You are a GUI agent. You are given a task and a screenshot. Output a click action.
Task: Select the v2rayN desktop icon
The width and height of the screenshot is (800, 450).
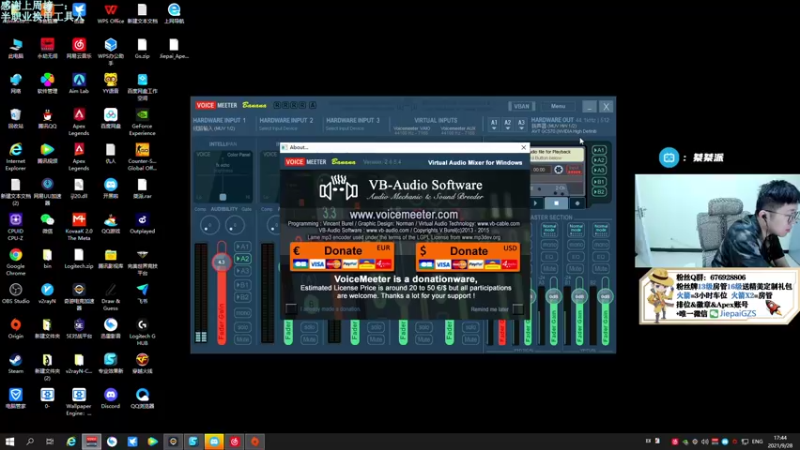[47, 293]
